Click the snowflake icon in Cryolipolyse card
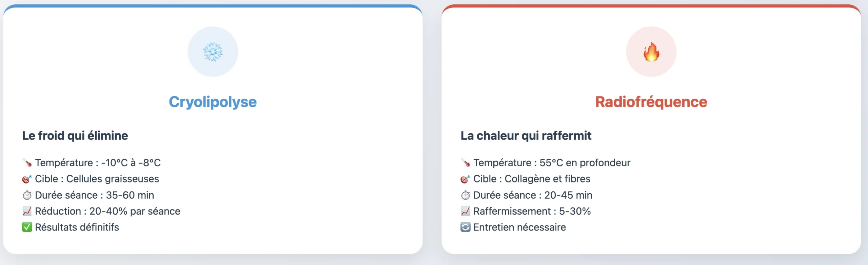 click(x=213, y=52)
